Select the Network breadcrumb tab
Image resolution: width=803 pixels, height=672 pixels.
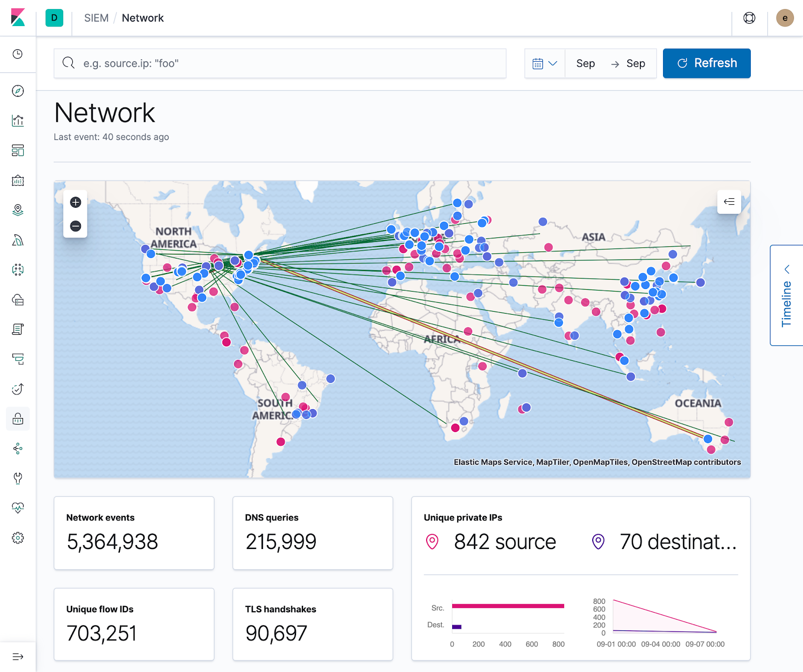pos(143,18)
